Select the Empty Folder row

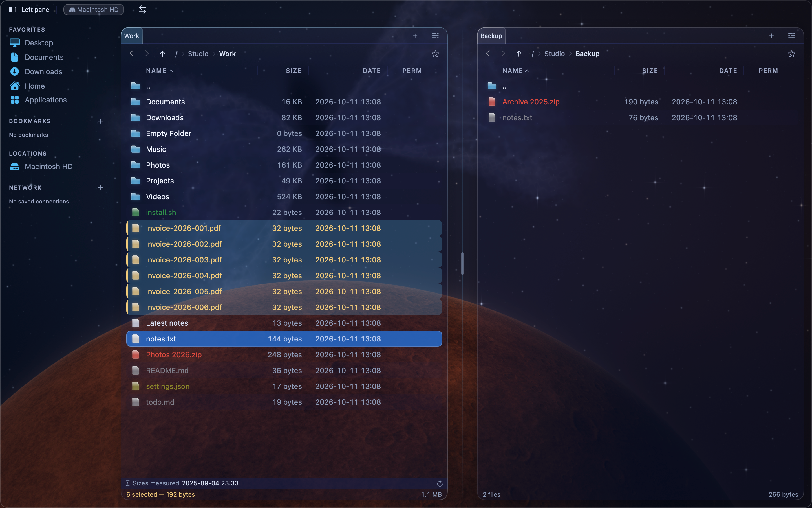point(284,133)
